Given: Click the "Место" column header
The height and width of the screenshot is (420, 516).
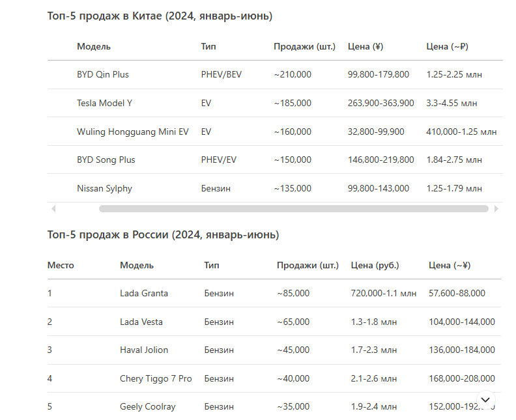Looking at the screenshot, I should coord(61,265).
